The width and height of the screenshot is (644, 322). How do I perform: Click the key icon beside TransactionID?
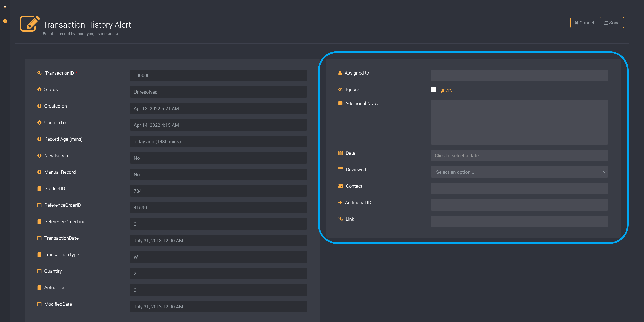pyautogui.click(x=39, y=73)
